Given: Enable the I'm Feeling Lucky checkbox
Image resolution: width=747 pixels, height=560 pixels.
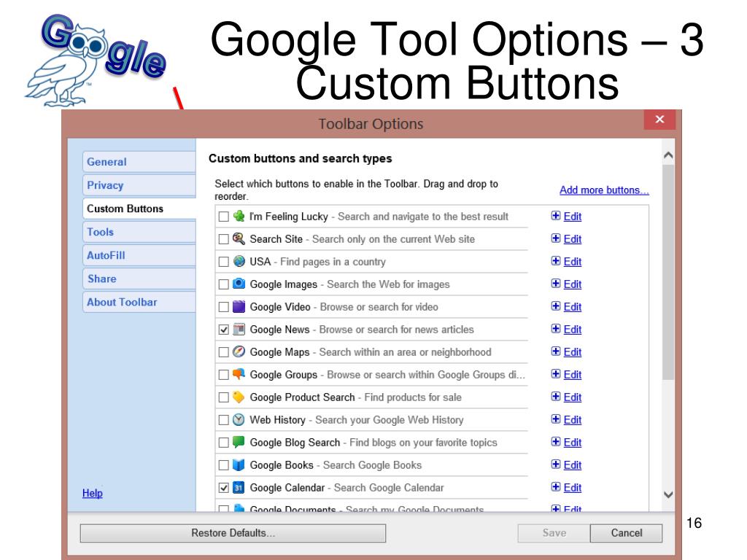Looking at the screenshot, I should click(x=223, y=217).
